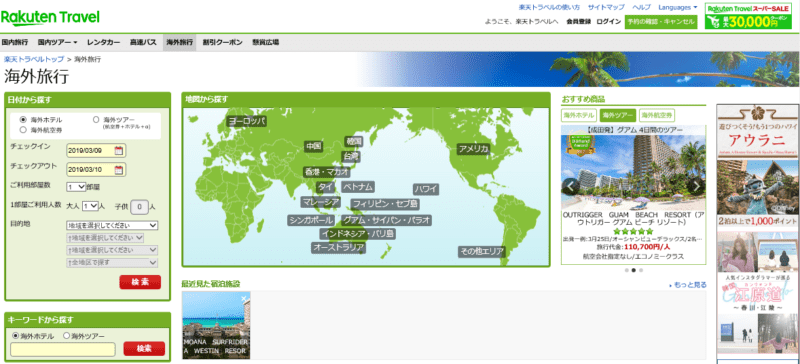Select the 海外ツアー radio in date search
The image size is (800, 364).
[x=96, y=119]
